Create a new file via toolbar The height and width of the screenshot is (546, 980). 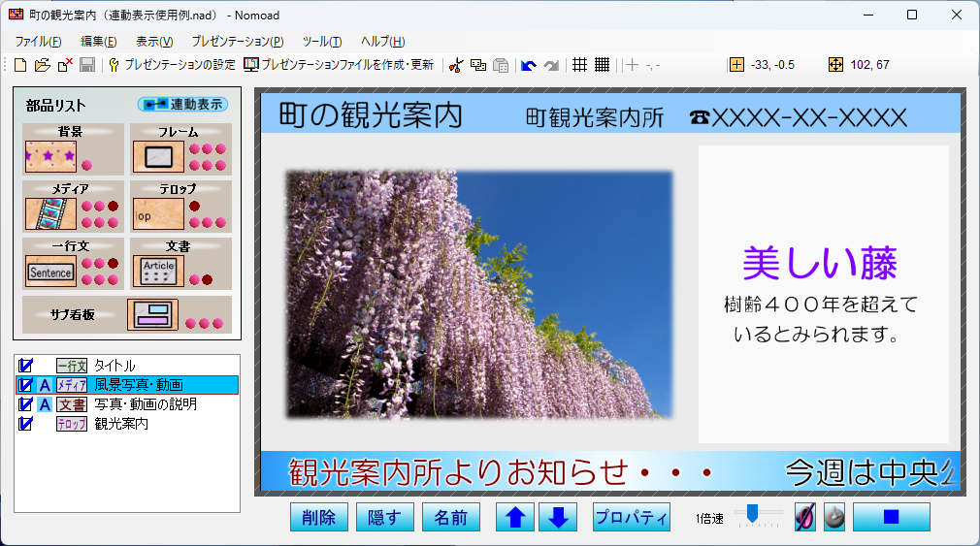coord(20,65)
